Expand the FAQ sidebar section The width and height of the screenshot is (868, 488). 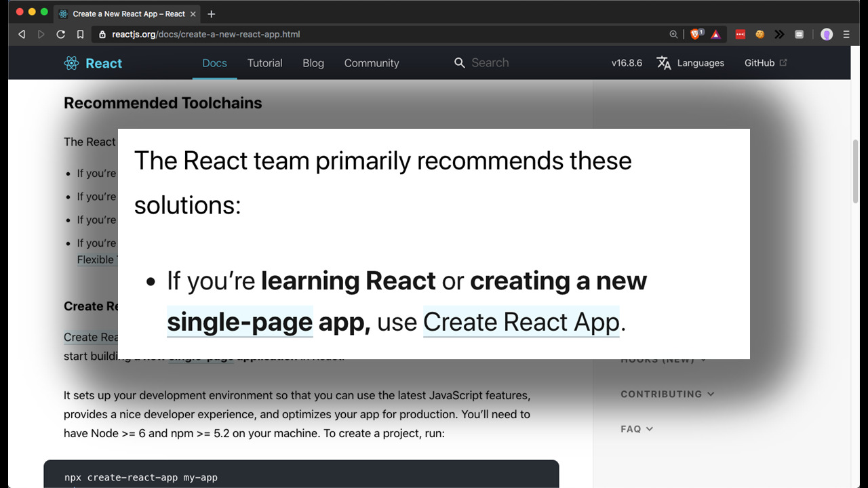click(x=637, y=429)
